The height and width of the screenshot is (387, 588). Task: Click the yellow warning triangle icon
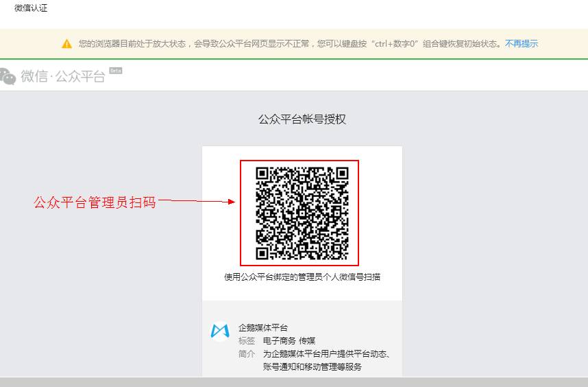click(66, 44)
